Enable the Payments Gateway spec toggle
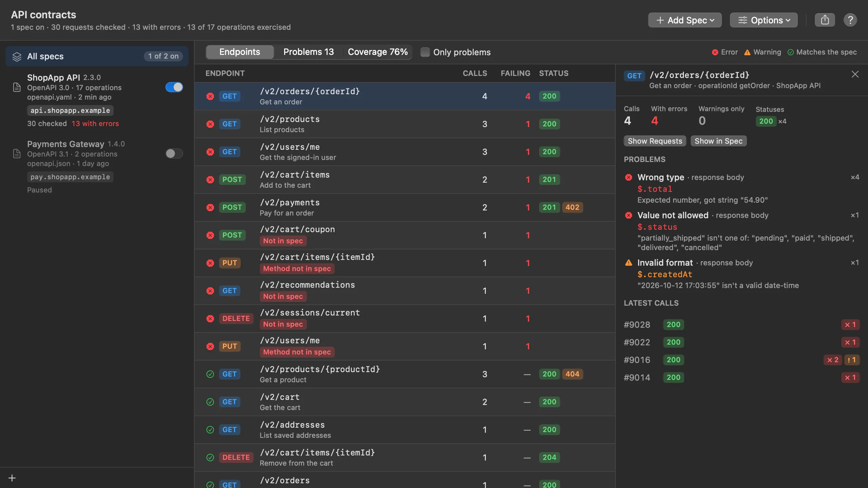 point(174,154)
